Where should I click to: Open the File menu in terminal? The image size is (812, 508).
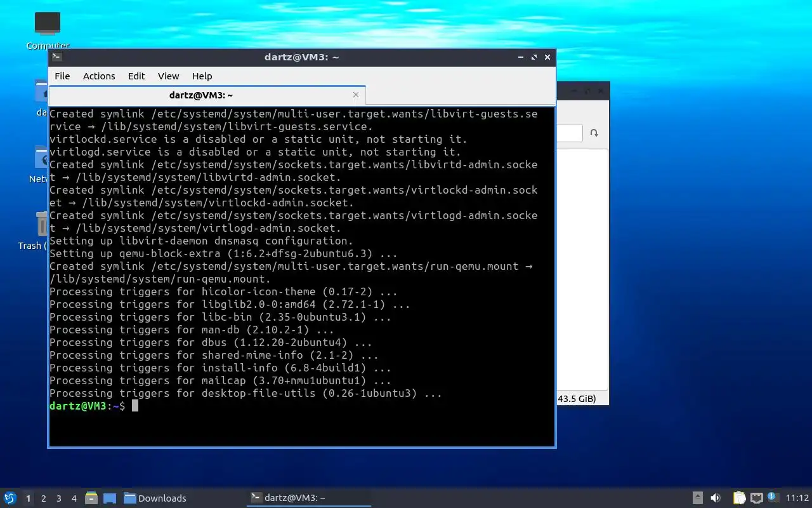tap(62, 76)
